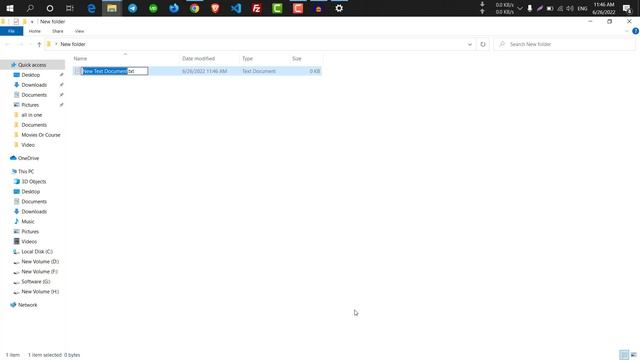The image size is (640, 360).
Task: Open the red Camtasia recorder taskbar icon
Action: click(298, 8)
